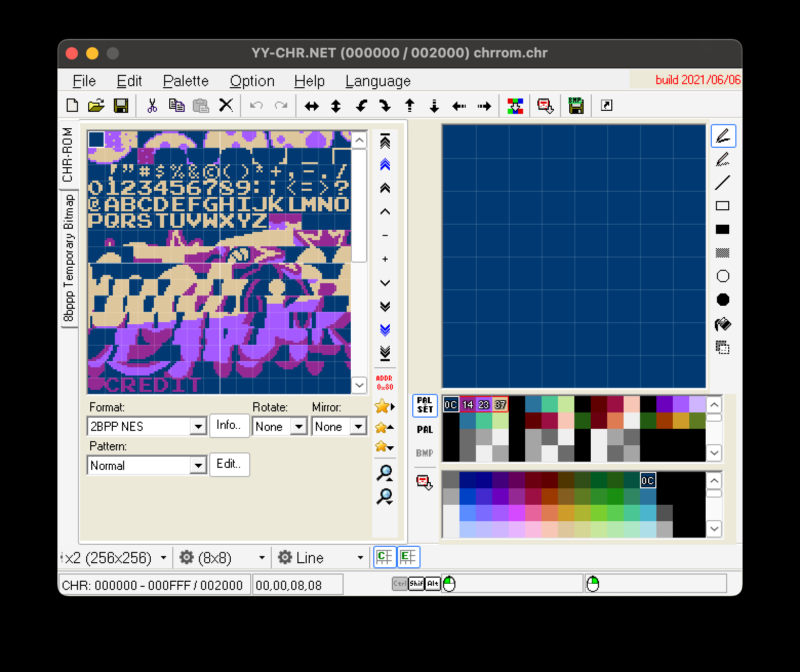Viewport: 800px width, 672px height.
Task: Expand the Rotate dropdown
Action: (298, 427)
